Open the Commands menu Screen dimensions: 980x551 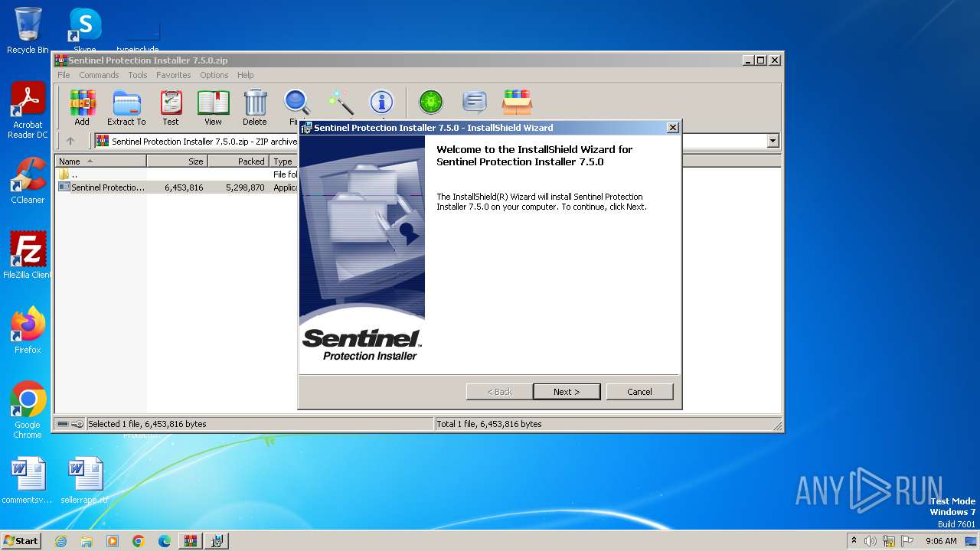click(x=99, y=75)
